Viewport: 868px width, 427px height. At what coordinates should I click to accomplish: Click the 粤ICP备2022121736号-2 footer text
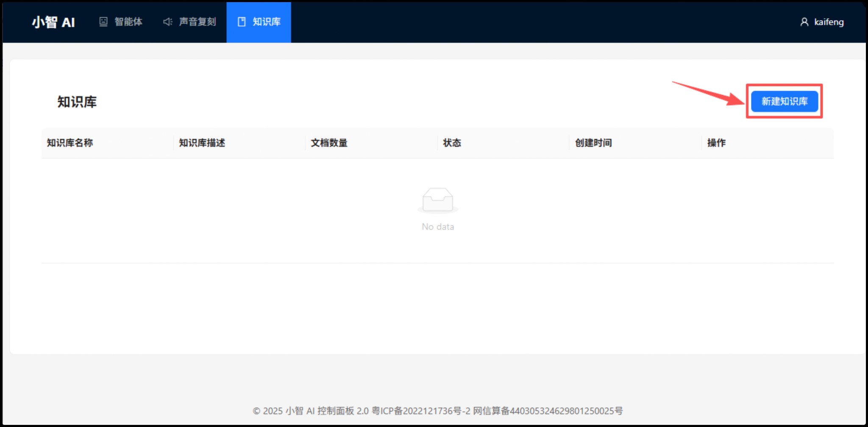tap(421, 411)
